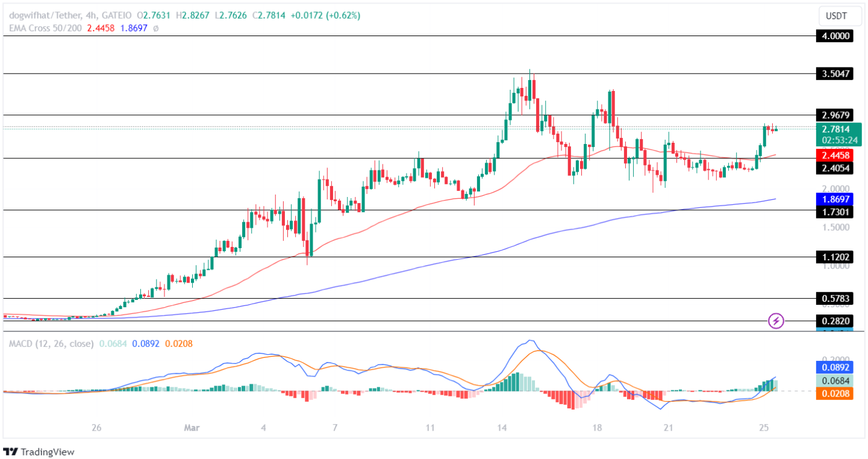Click the 25 date label on time axis
This screenshot has height=459, width=868.
click(x=764, y=428)
